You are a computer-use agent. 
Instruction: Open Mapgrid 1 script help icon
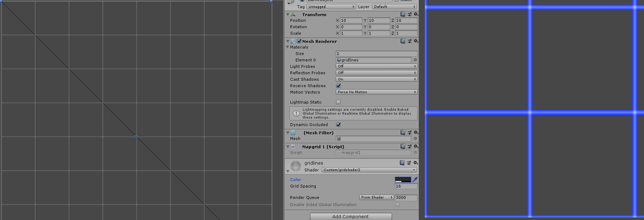403,146
